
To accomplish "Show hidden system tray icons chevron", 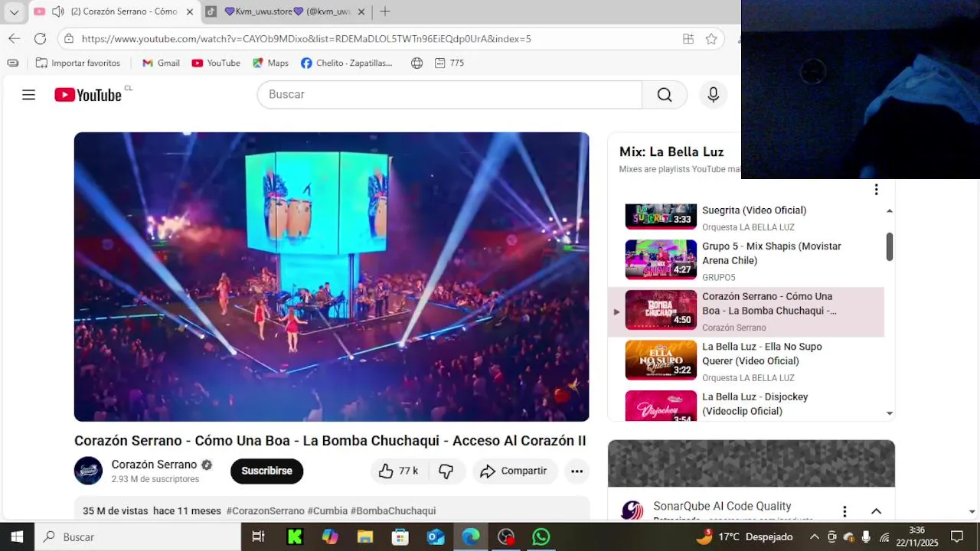I will [x=814, y=537].
